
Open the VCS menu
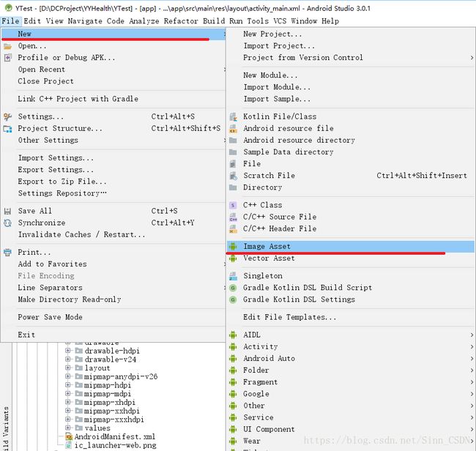(280, 21)
